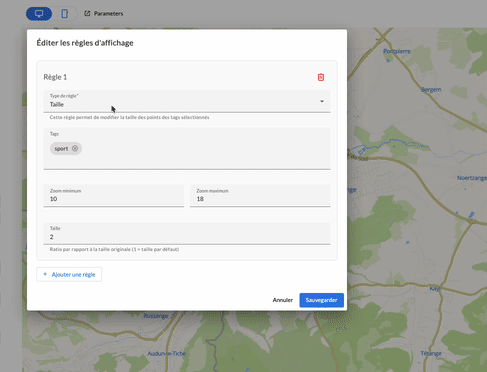Screen dimensions: 487x372
Task: Save the rules with Sauvegarder
Action: pyautogui.click(x=321, y=300)
